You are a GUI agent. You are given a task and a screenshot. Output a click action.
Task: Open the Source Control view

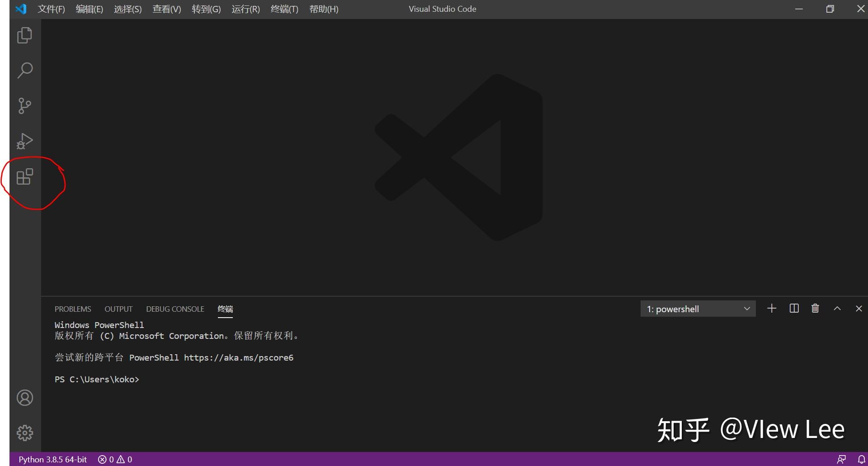[25, 106]
